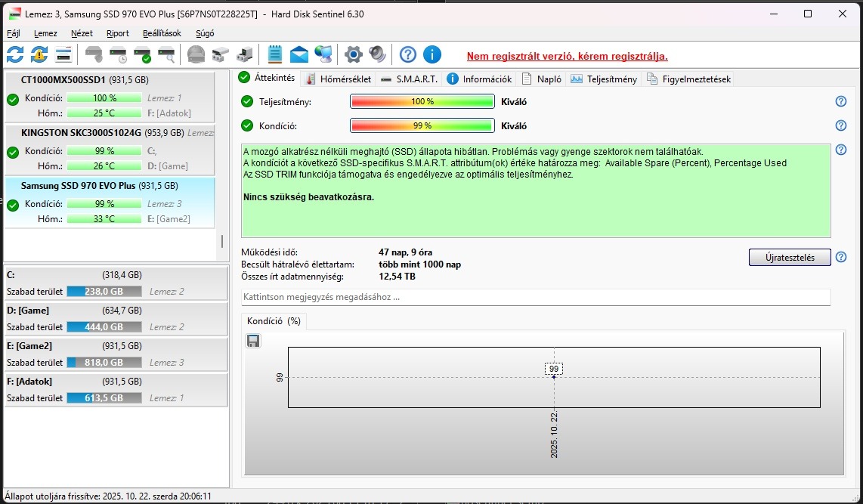The image size is (863, 504).
Task: Click the help icon beside Kondíció Kiváló row
Action: tap(841, 125)
